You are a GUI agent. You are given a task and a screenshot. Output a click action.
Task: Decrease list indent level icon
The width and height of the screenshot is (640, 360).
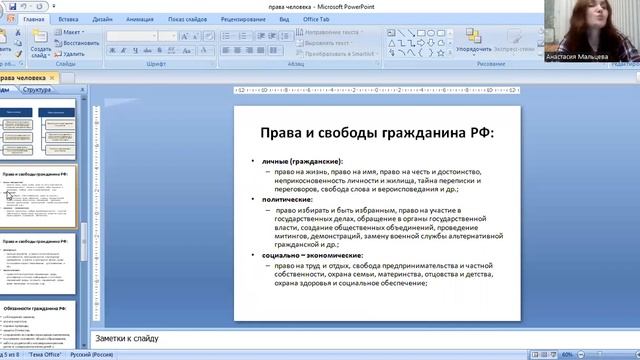[261, 36]
